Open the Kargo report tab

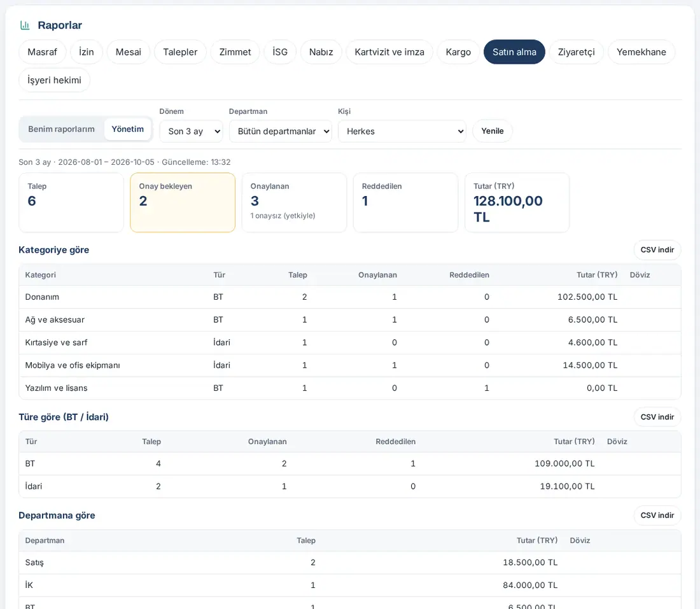458,52
